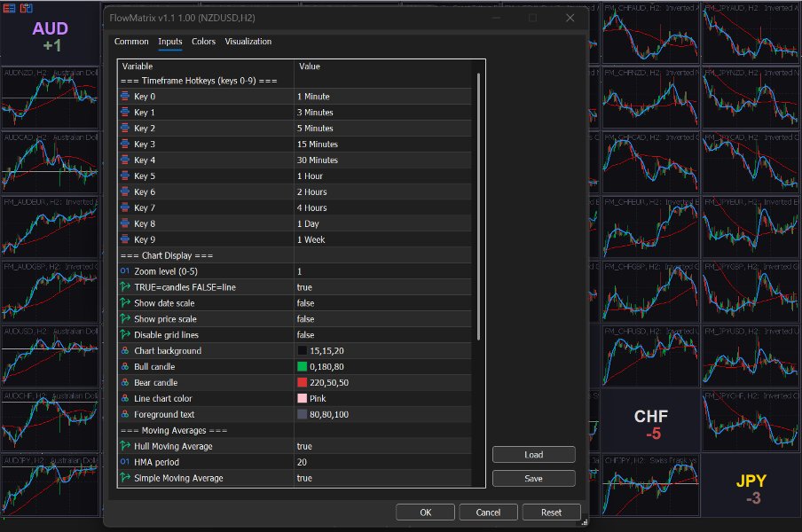The height and width of the screenshot is (532, 802).
Task: Click the color icon beside Chart background
Action: tap(125, 350)
